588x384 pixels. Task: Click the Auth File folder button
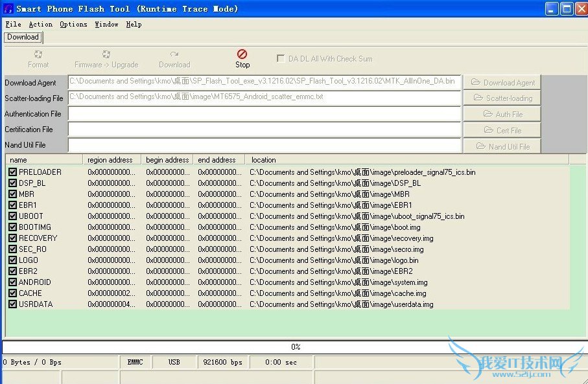tap(502, 115)
